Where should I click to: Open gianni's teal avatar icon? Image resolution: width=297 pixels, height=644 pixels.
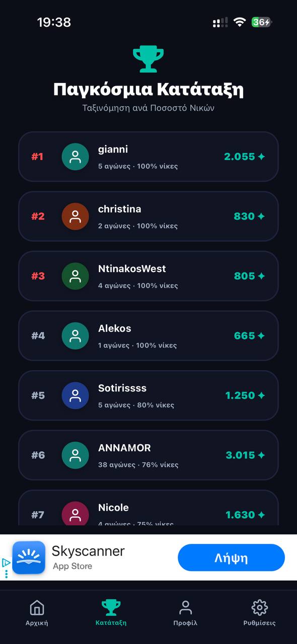pos(75,156)
